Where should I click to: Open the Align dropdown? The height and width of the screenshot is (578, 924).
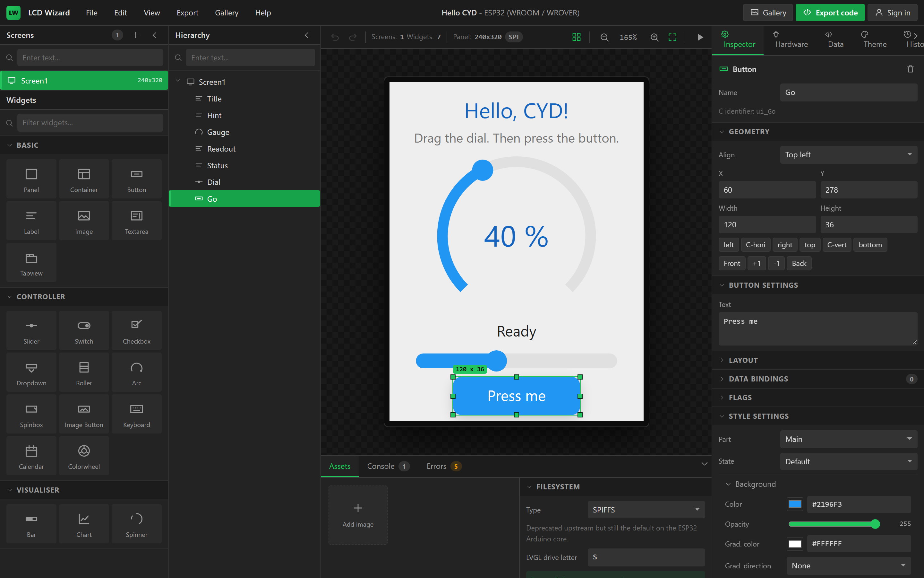848,155
